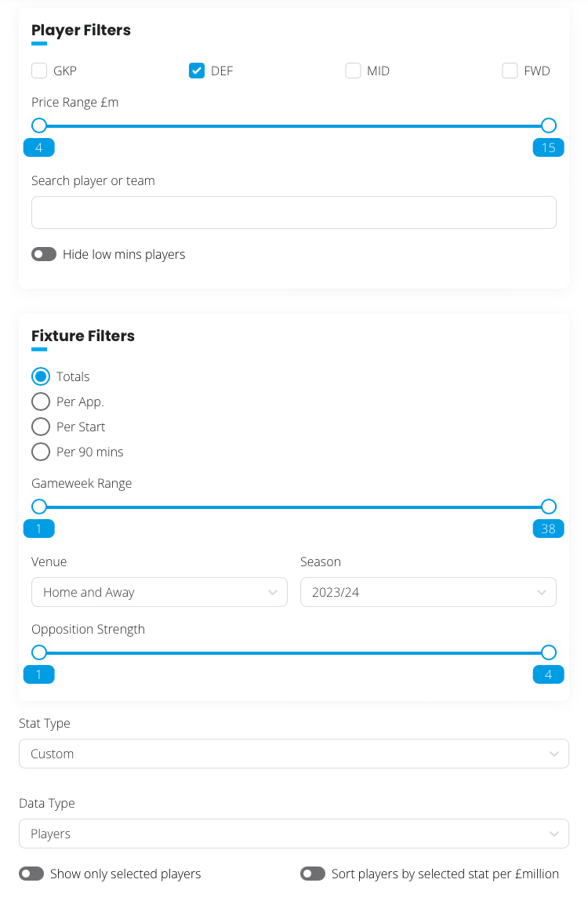
Task: Click the Search player or team field
Action: pos(293,213)
